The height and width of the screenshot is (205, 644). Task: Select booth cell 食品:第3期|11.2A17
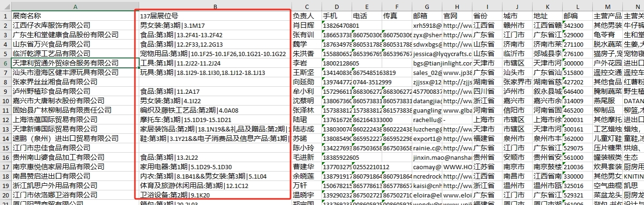215,91
